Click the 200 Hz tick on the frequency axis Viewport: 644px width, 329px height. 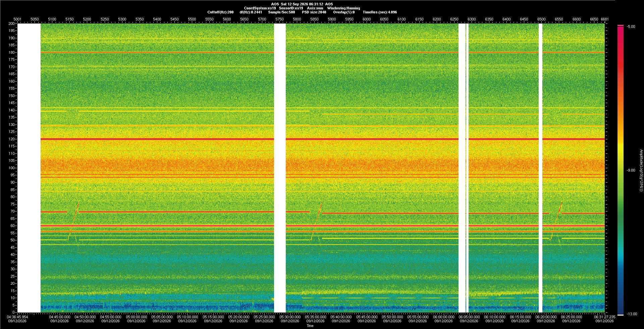pos(12,23)
